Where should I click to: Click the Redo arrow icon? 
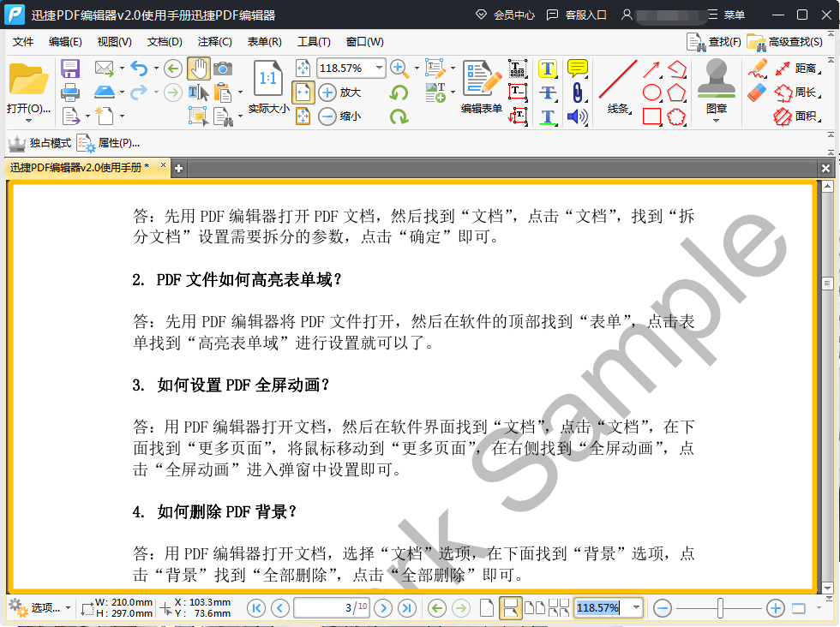139,93
